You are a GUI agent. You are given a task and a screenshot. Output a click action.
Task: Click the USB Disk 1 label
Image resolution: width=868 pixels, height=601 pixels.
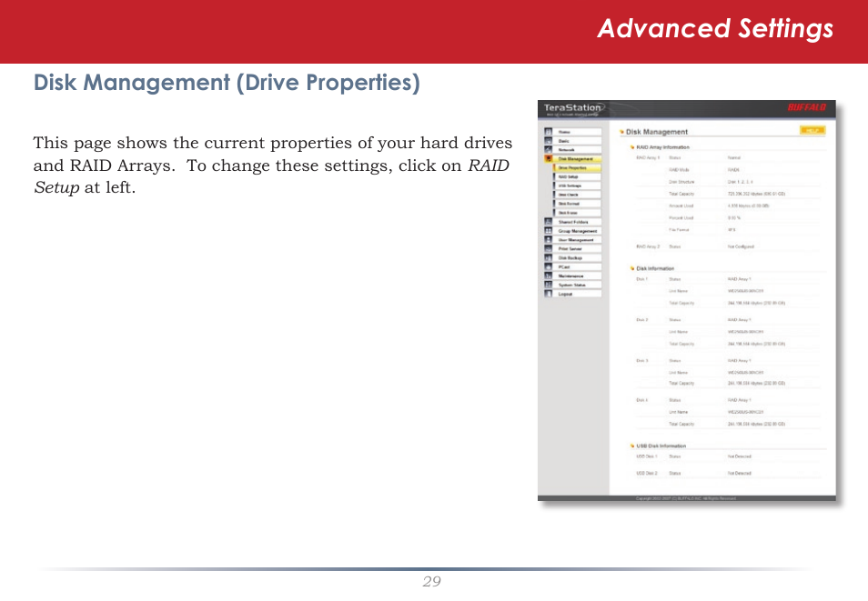click(x=647, y=456)
